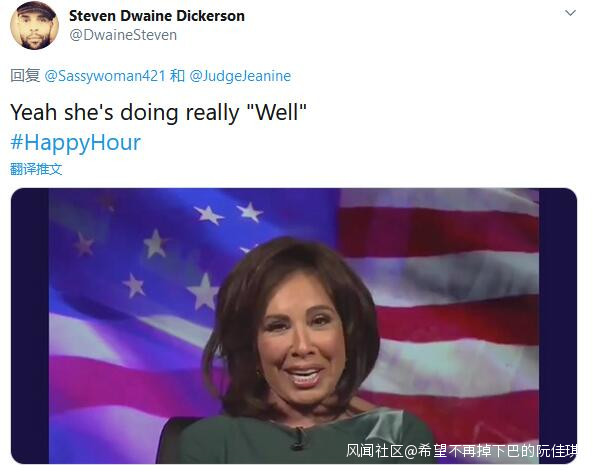Open the @JudgeJeanine mention link
The width and height of the screenshot is (593, 472).
click(240, 76)
